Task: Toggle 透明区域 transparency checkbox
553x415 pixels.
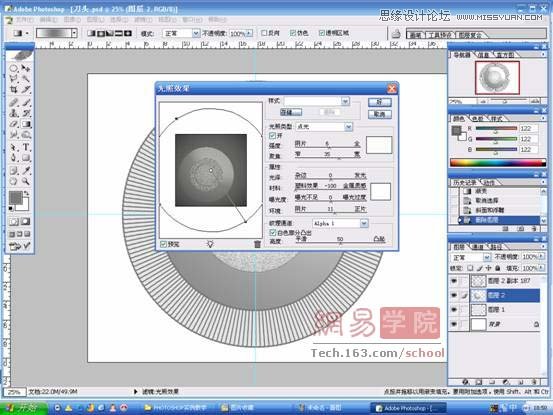Action: coord(321,33)
